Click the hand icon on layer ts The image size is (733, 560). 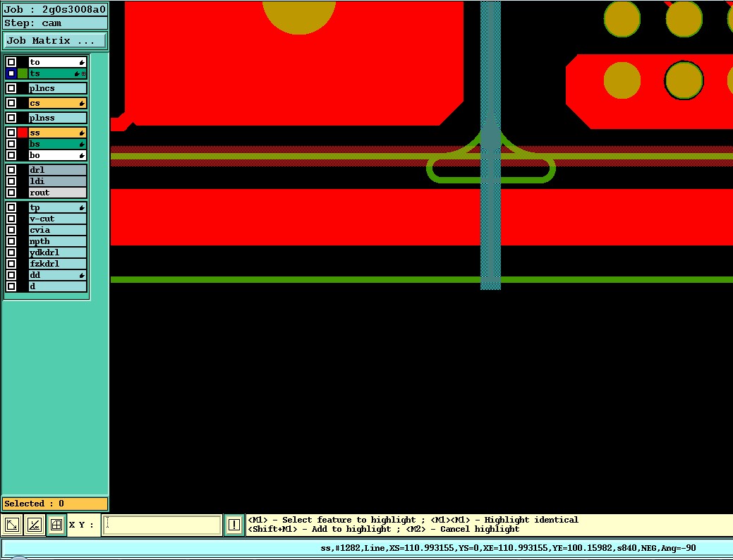(x=77, y=74)
